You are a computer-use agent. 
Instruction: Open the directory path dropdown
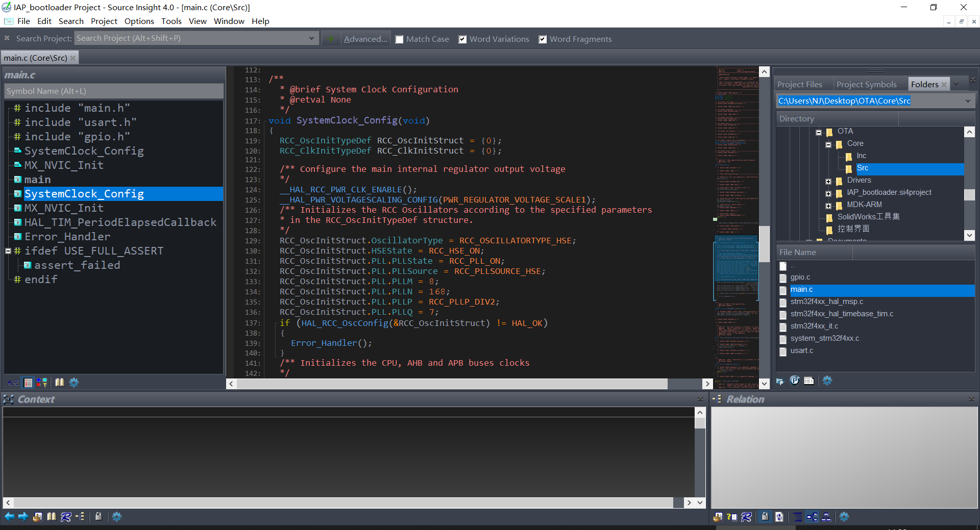(968, 100)
